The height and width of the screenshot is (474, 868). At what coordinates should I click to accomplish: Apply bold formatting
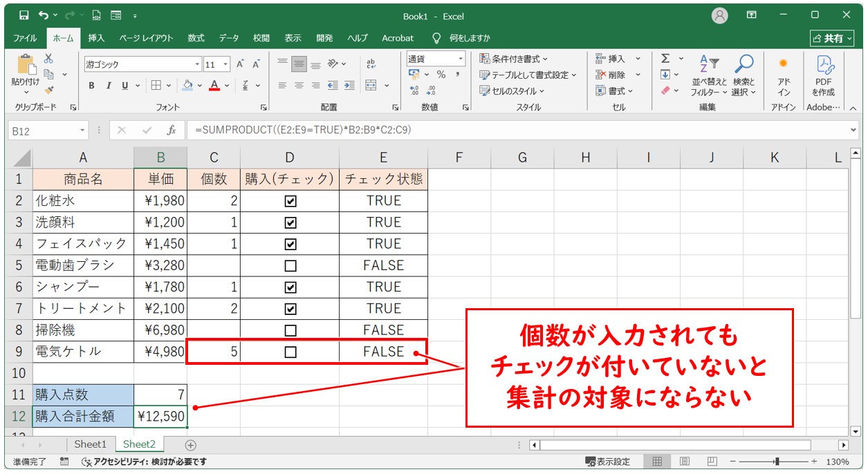point(91,85)
